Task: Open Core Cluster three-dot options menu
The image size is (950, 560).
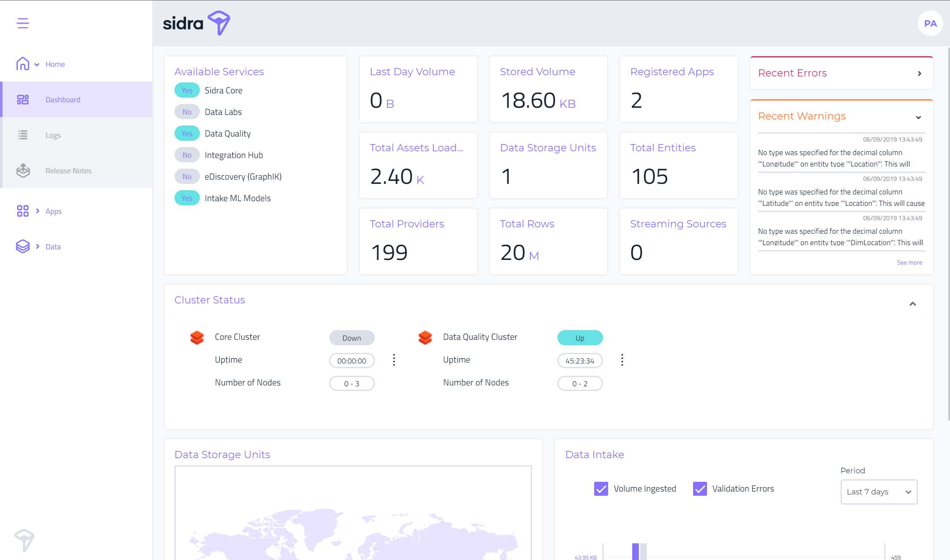Action: (394, 360)
